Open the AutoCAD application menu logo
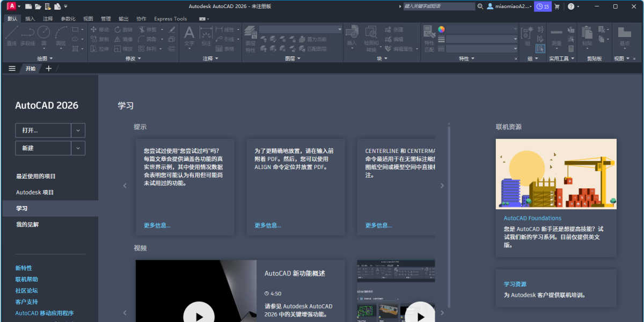644x322 pixels. [11, 6]
